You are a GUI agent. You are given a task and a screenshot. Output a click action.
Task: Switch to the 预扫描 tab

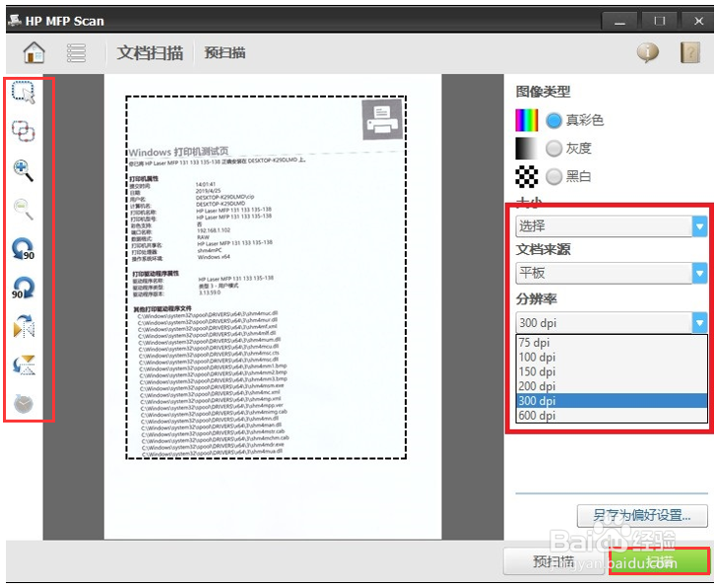point(225,53)
